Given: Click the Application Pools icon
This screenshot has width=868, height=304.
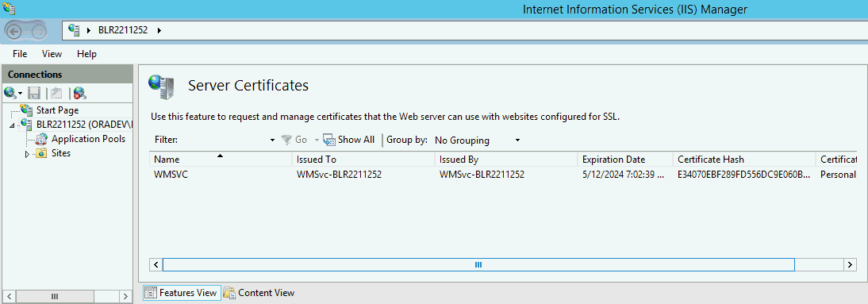Looking at the screenshot, I should click(42, 139).
